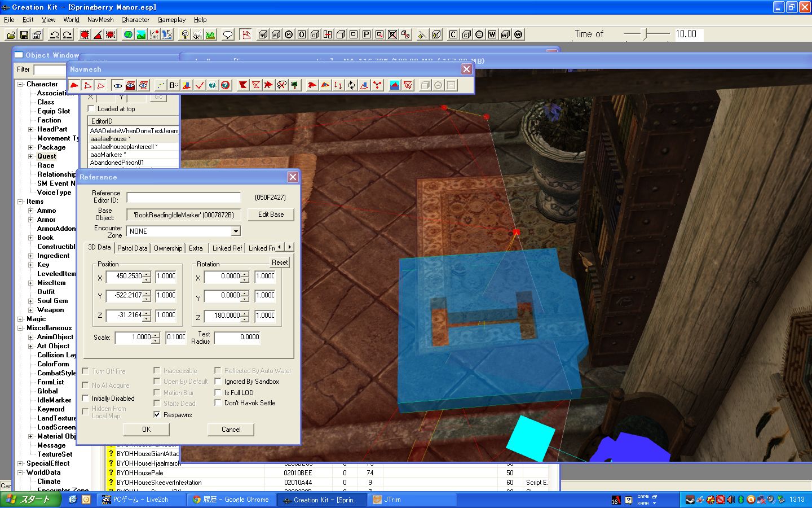Click Cancel in Reference dialog
Screen dimensions: 812x508
(231, 430)
